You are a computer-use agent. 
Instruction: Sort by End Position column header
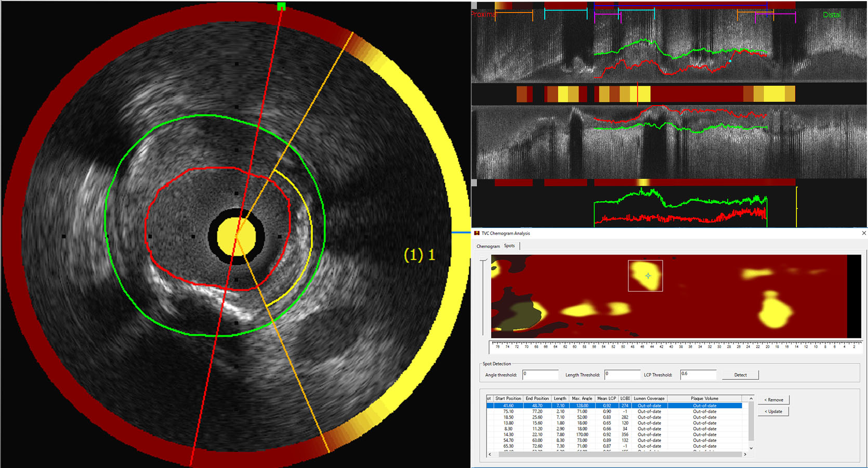pyautogui.click(x=537, y=398)
